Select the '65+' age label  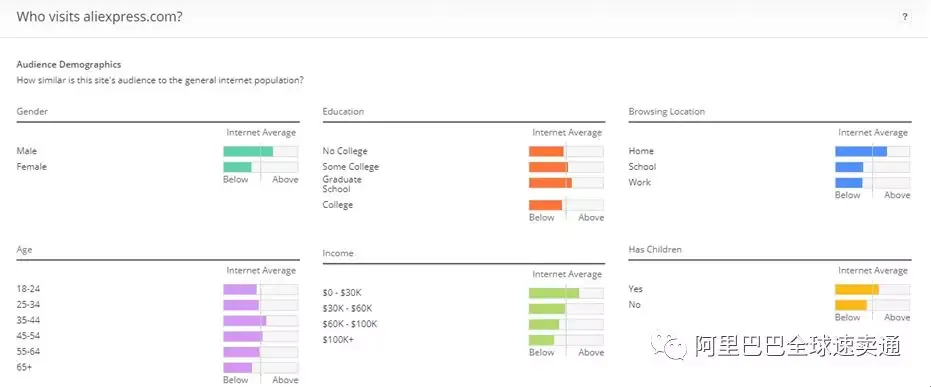[24, 367]
